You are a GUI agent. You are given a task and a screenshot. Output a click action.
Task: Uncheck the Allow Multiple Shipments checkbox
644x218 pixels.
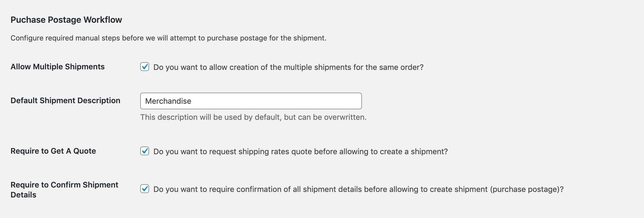click(145, 67)
